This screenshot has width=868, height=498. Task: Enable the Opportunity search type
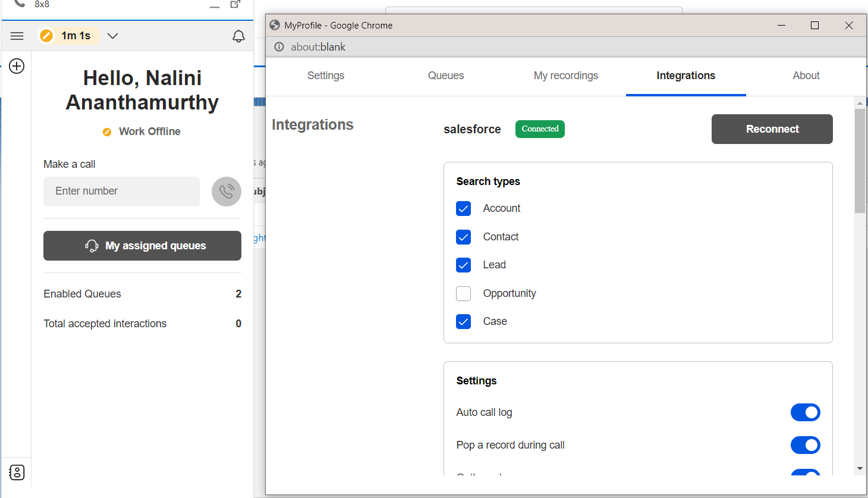pyautogui.click(x=463, y=293)
